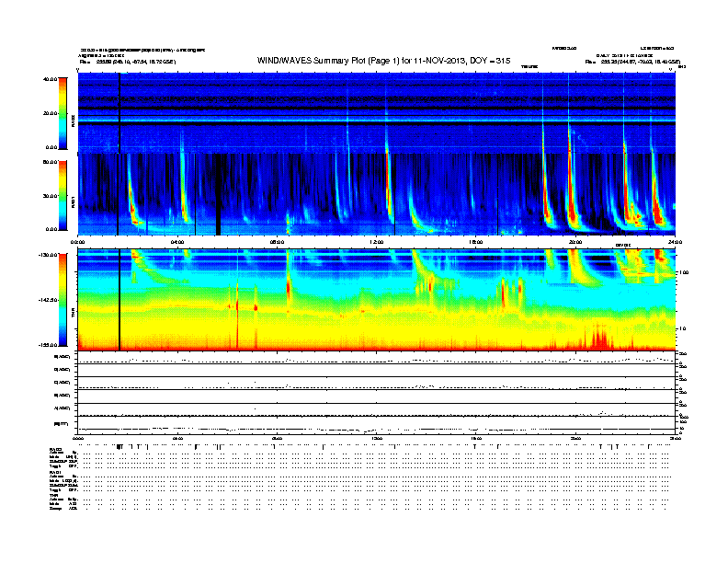Click the 04:00 time label below RAD1 panel

tap(177, 242)
